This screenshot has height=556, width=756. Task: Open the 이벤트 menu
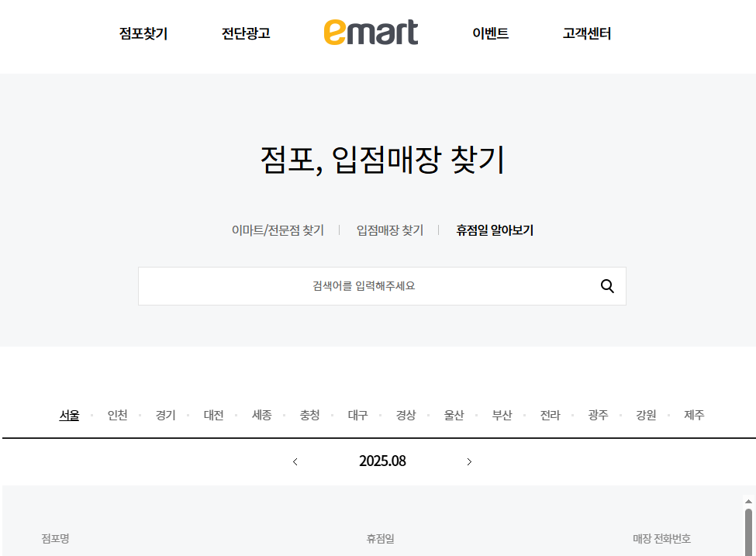click(x=490, y=33)
